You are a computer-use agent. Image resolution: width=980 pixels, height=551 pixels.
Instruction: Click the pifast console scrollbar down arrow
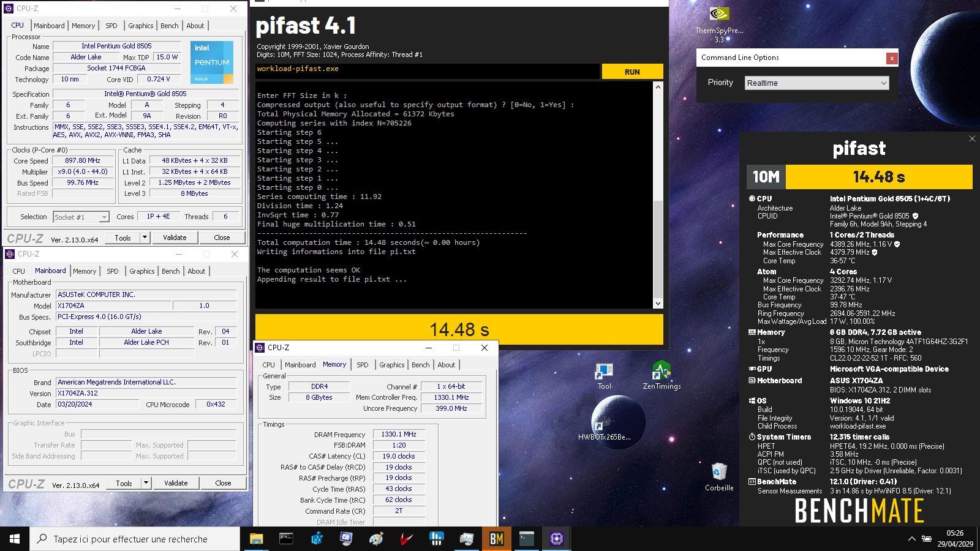pos(658,303)
